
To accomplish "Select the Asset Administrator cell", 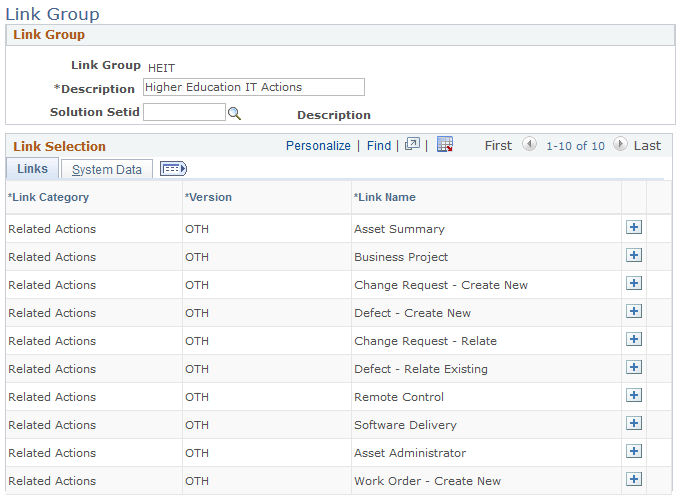I will click(x=410, y=453).
